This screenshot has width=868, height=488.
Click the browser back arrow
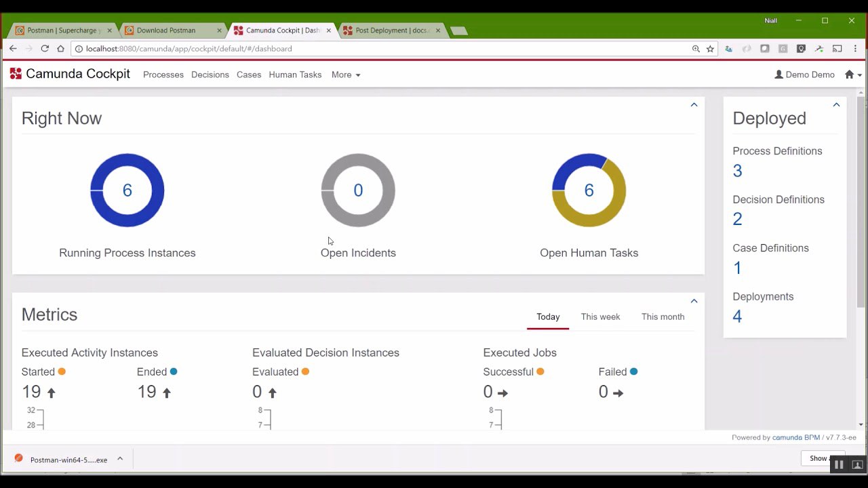[13, 49]
